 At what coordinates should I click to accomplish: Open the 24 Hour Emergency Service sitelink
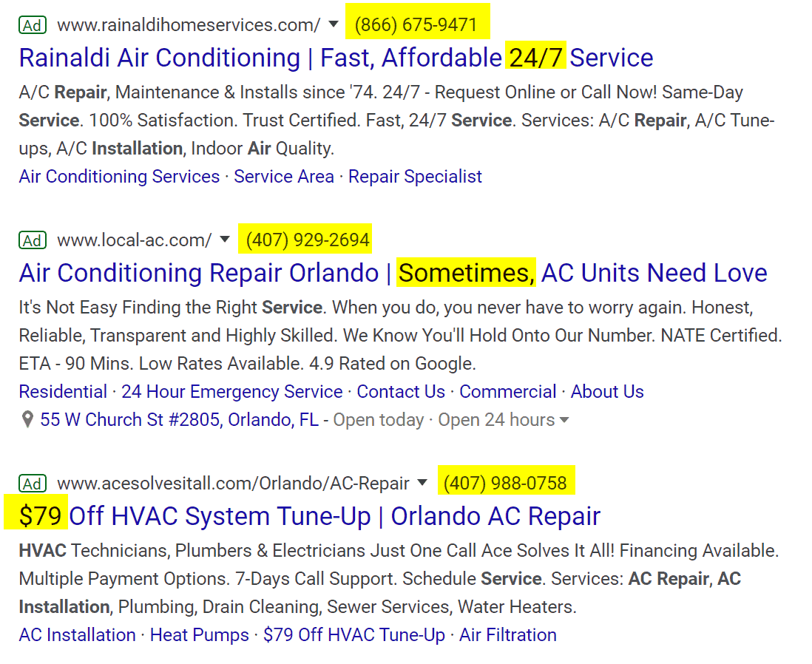pos(232,392)
